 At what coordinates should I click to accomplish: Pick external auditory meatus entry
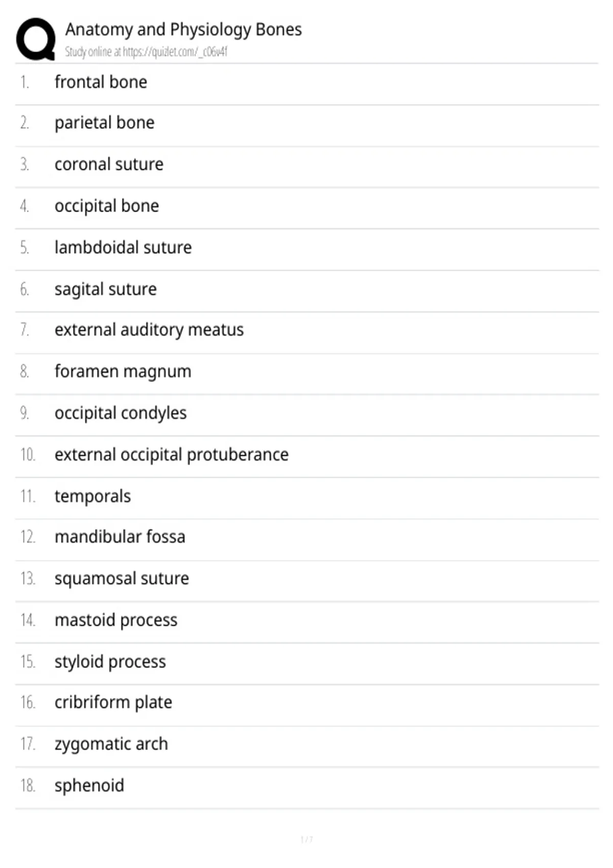pyautogui.click(x=149, y=330)
